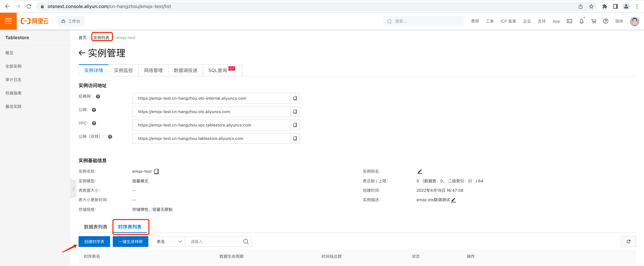
Task: Open the shopping cart
Action: [593, 21]
